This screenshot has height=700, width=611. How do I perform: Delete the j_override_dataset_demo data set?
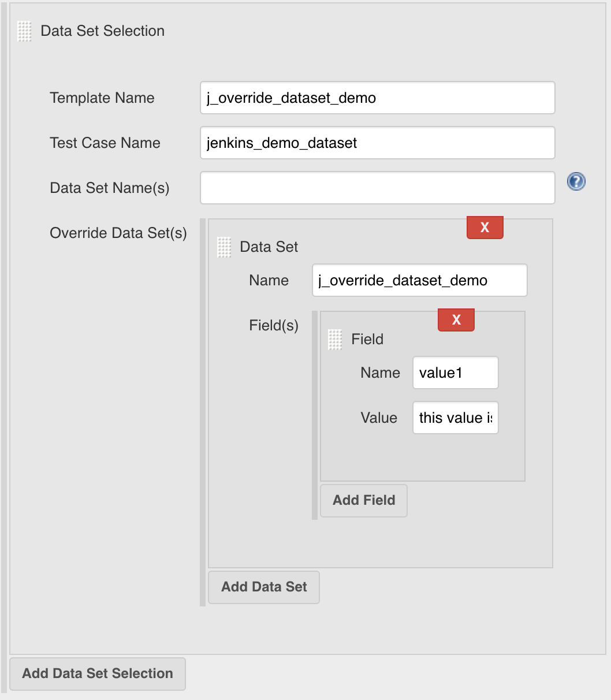484,227
